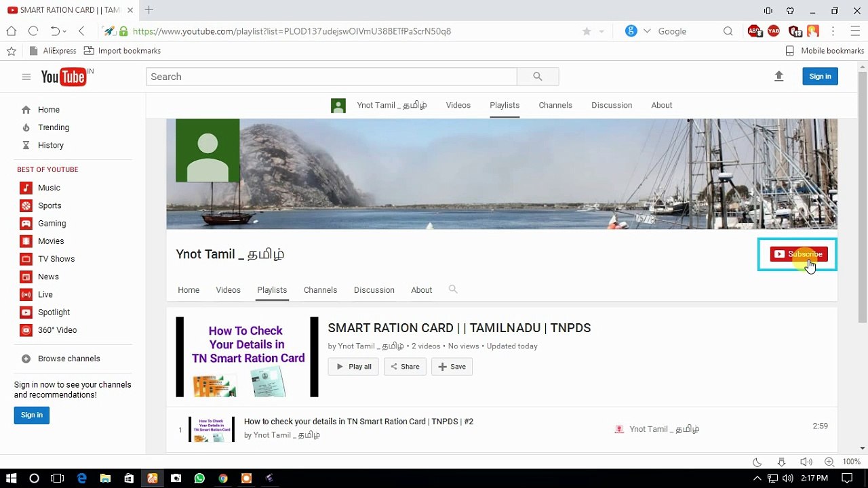Open WhatsApp from the taskbar
The width and height of the screenshot is (868, 488).
tap(199, 479)
